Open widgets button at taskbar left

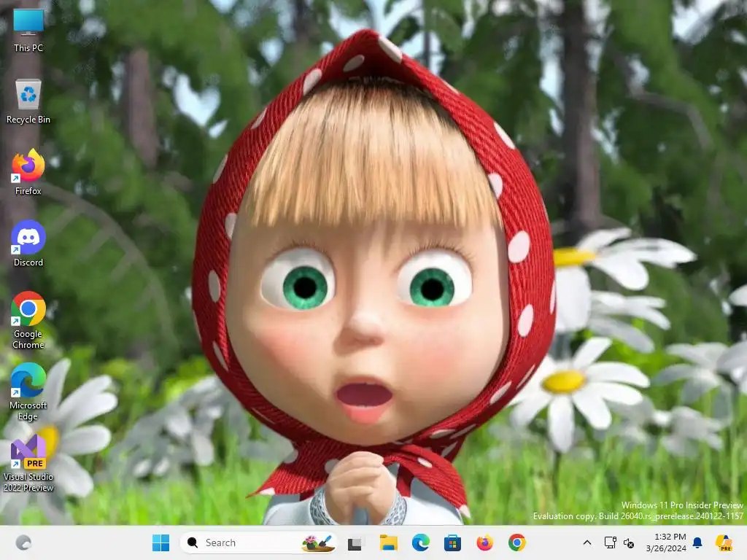pos(23,542)
